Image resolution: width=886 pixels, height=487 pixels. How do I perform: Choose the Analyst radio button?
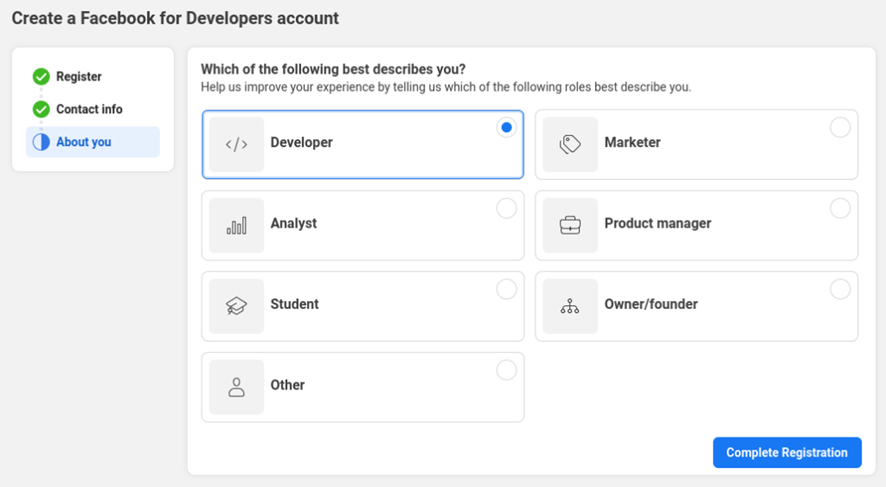(x=507, y=208)
